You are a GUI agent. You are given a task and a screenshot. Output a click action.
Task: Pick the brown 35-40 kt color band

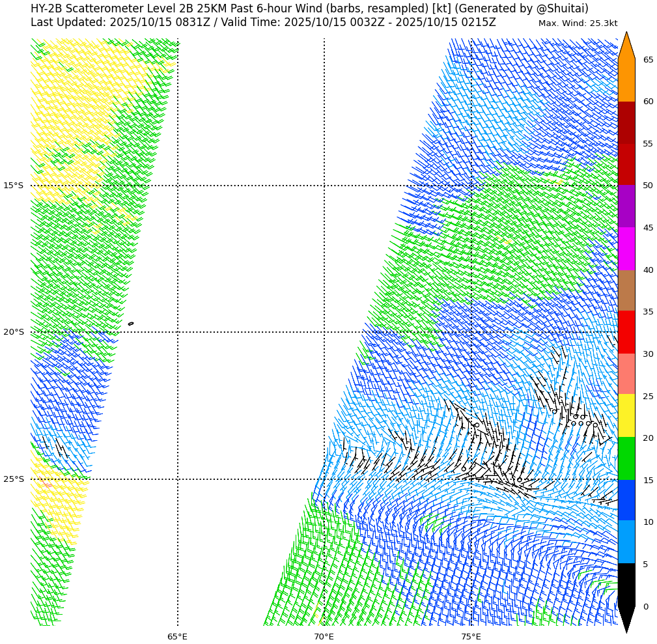coord(626,290)
